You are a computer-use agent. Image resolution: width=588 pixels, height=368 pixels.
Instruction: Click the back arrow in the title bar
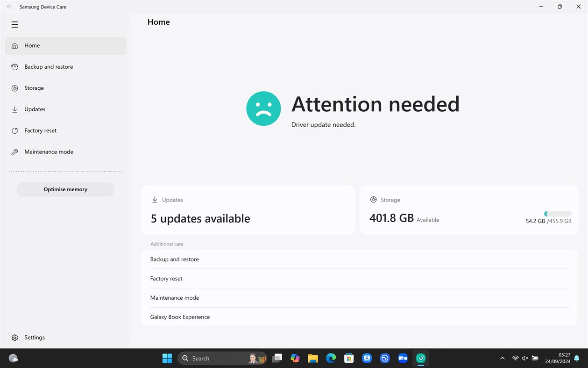[9, 7]
